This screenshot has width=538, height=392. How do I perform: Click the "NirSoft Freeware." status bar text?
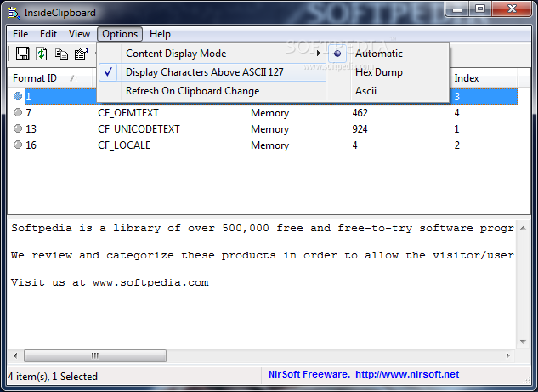pos(309,374)
